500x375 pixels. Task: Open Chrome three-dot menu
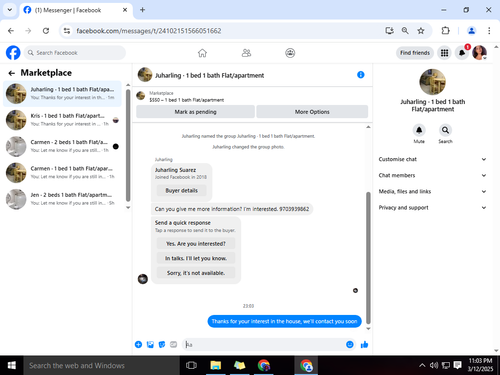click(489, 31)
